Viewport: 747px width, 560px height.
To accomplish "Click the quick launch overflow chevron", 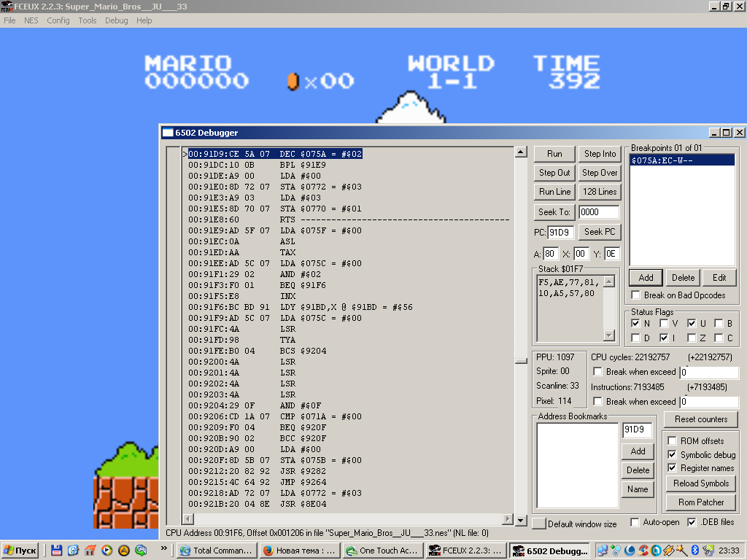I will click(164, 548).
